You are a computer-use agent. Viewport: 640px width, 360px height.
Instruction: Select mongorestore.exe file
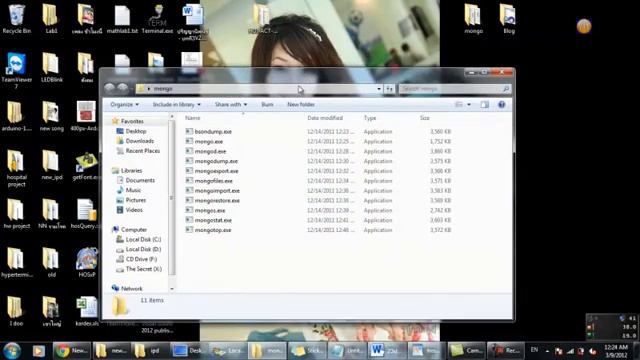coord(217,200)
